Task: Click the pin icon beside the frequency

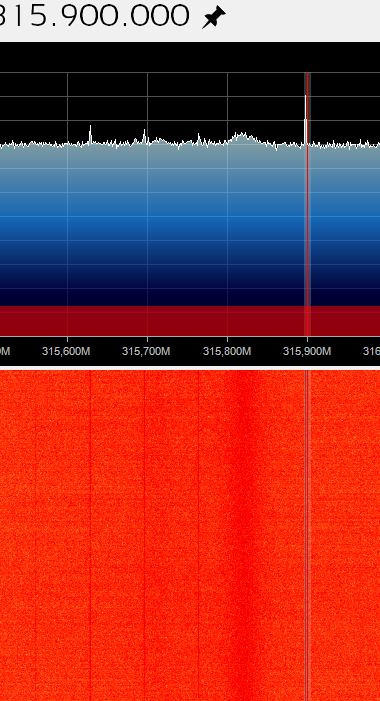Action: coord(214,18)
